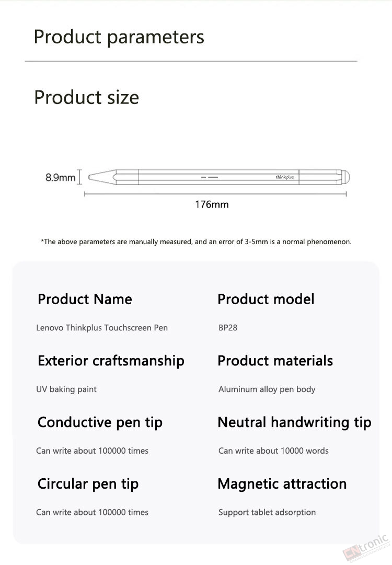The height and width of the screenshot is (565, 392).
Task: Click the Aluminum alloy pen body text
Action: [x=267, y=389]
